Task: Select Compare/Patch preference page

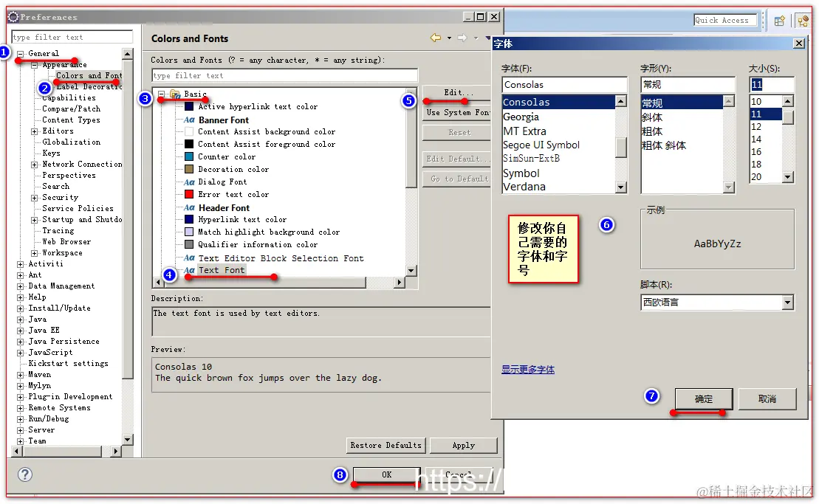Action: (x=71, y=108)
